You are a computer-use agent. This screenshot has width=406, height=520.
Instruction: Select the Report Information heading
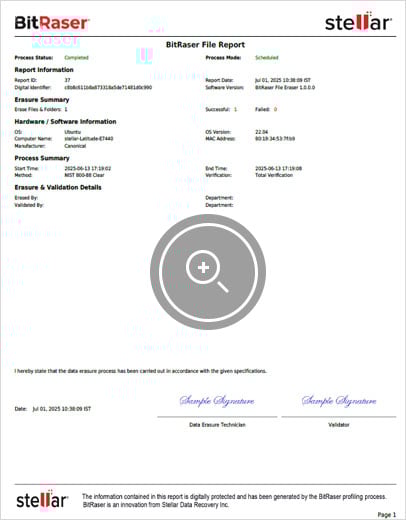click(44, 70)
